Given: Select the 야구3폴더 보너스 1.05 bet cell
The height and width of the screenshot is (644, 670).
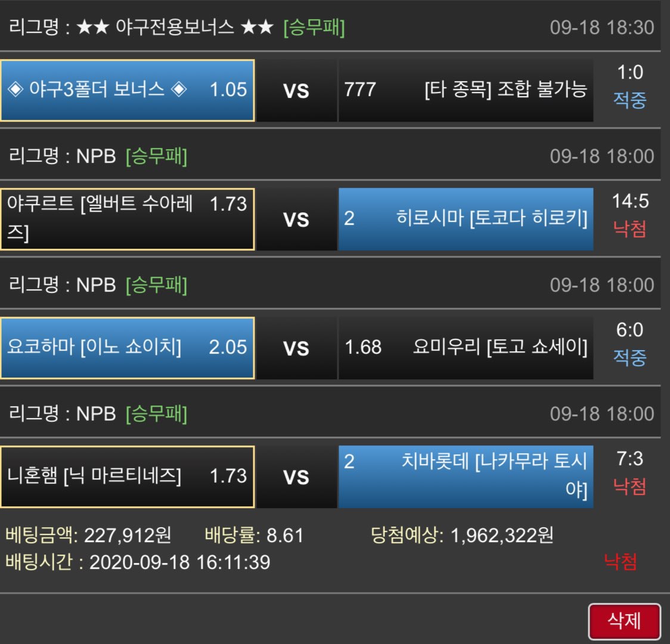Looking at the screenshot, I should pyautogui.click(x=128, y=90).
